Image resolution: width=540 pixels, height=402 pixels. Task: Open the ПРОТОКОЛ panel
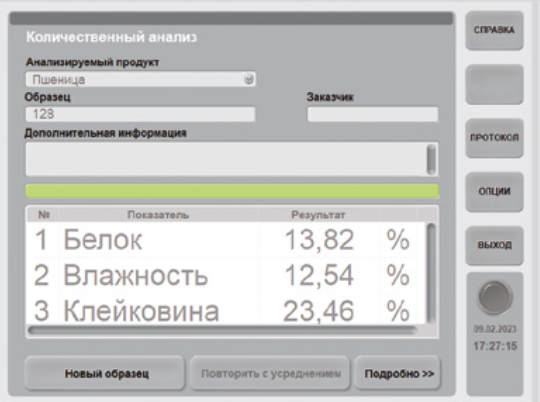click(494, 138)
